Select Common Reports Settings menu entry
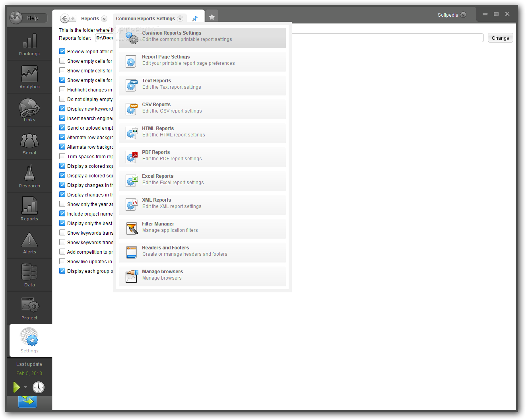The image size is (526, 420). tap(202, 37)
